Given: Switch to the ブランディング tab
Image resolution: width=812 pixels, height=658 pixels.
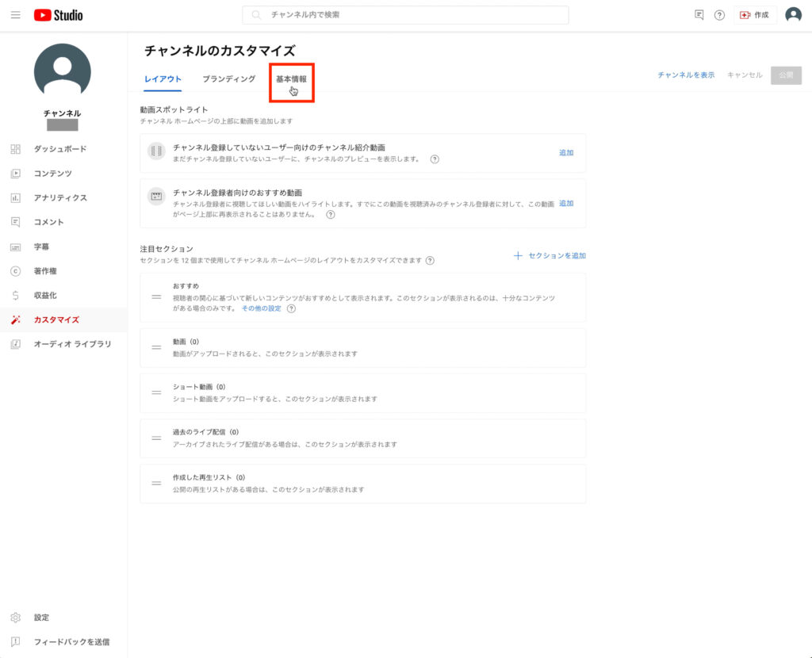Looking at the screenshot, I should (x=228, y=79).
